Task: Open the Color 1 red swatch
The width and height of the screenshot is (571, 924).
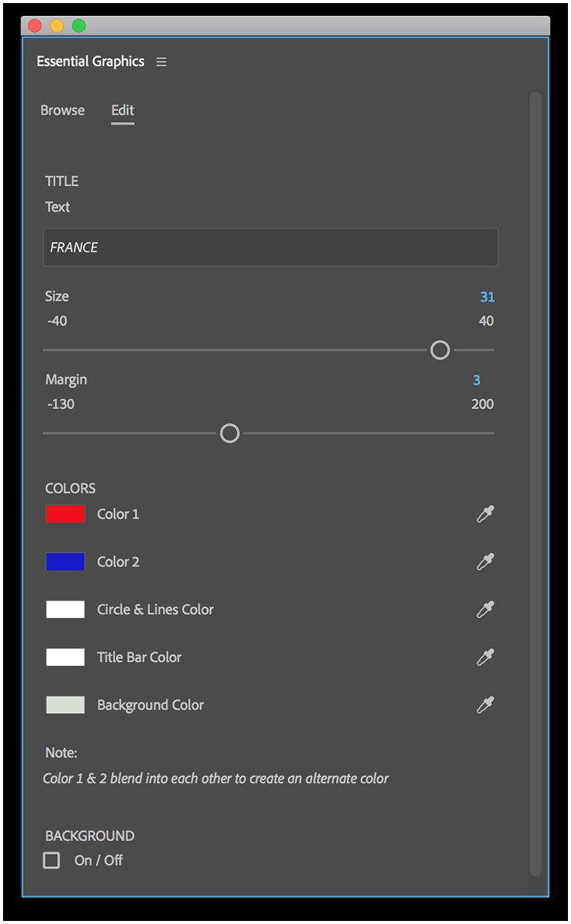Action: 65,513
